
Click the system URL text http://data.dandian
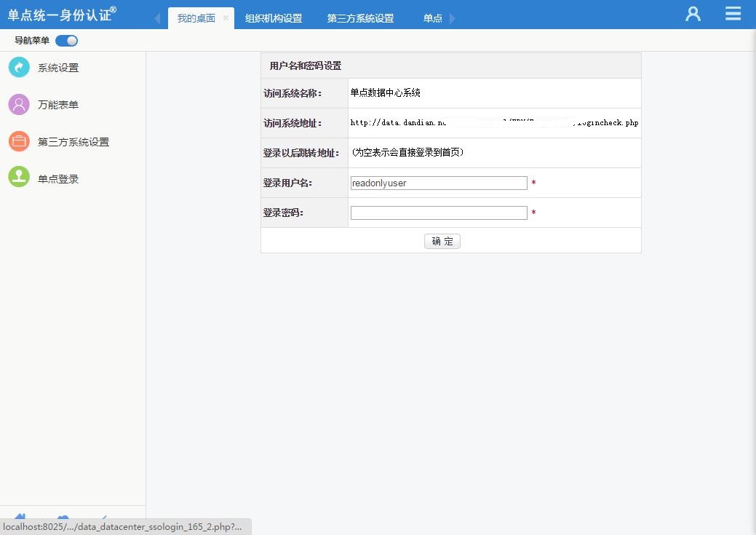pos(398,122)
